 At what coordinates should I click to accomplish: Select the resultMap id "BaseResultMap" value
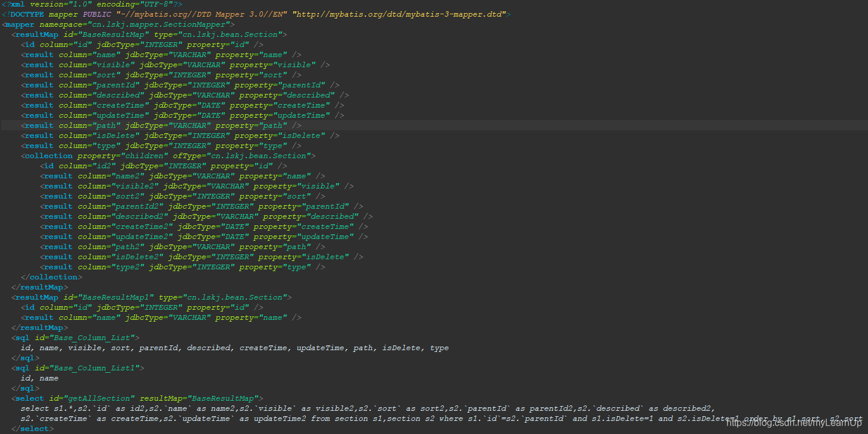[x=112, y=34]
